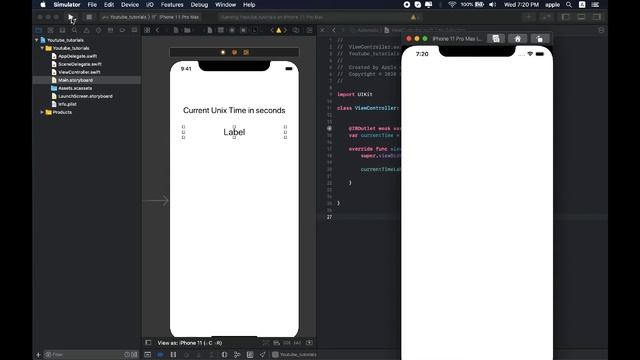The image size is (640, 360).
Task: Open the debug view hierarchy icon
Action: click(x=224, y=355)
